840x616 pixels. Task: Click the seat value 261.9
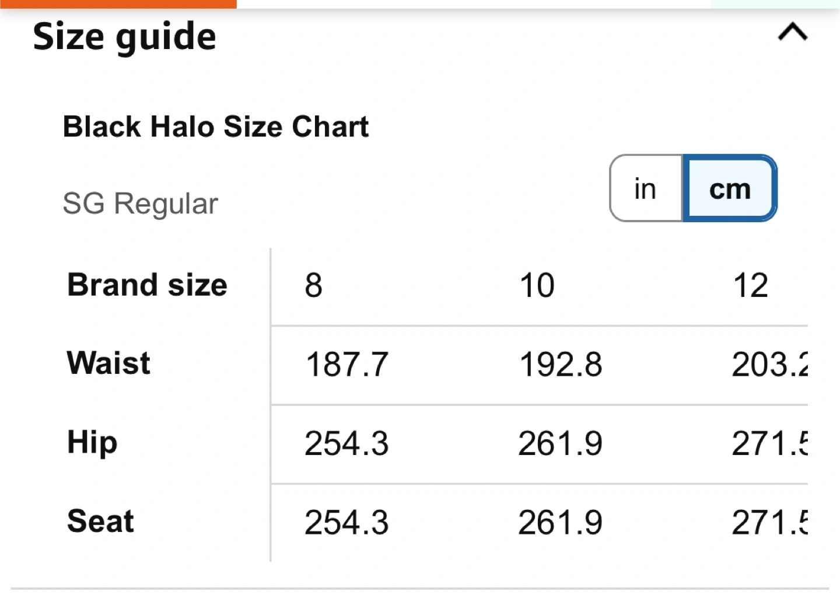pos(561,522)
